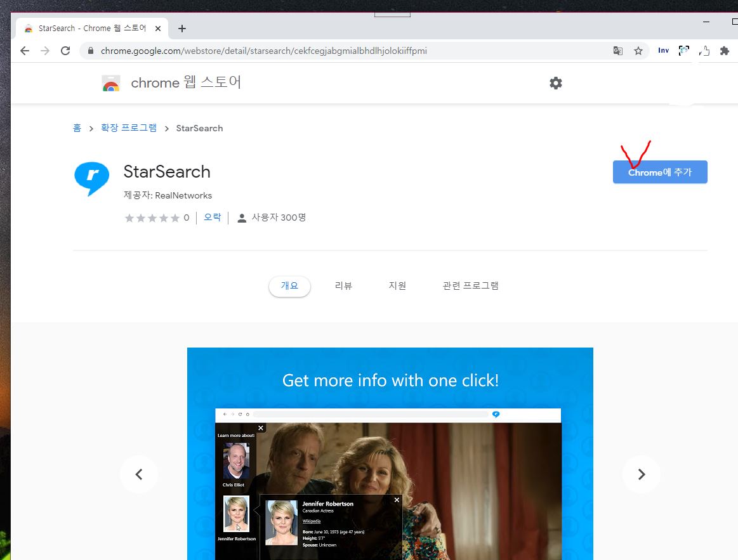Click the thumbs-up extension icon in toolbar
738x560 pixels.
(x=704, y=51)
